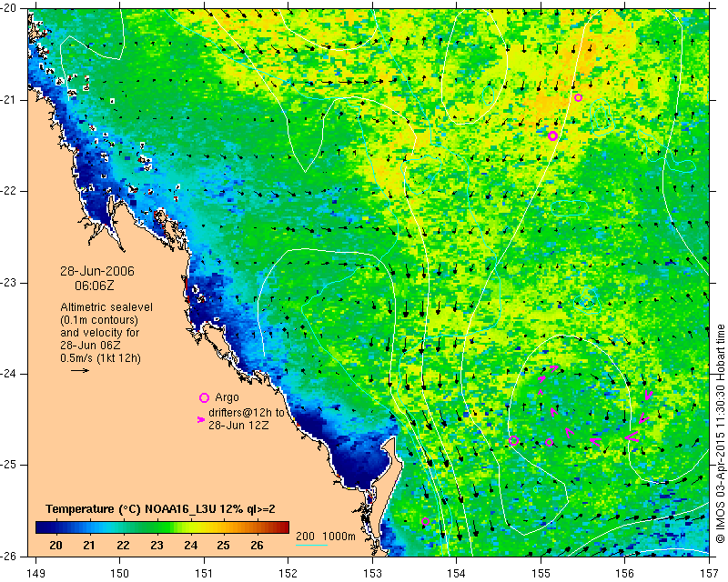Screen dimensions: 728x582
Task: Click latitude axis label -23
Action: click(9, 283)
